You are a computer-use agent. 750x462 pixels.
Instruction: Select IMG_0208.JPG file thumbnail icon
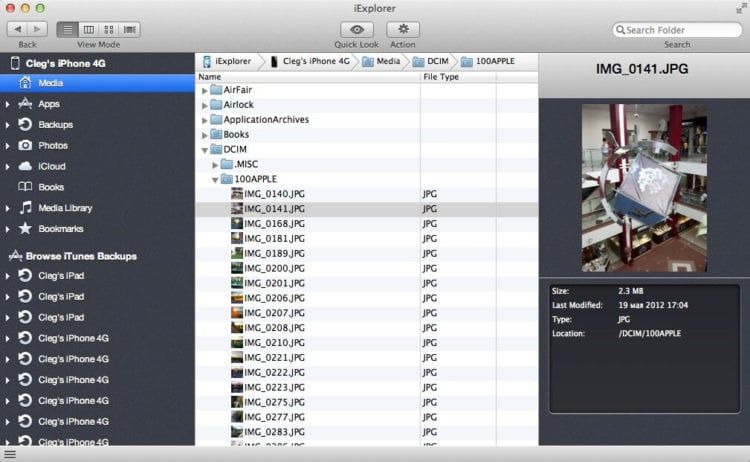tap(237, 327)
